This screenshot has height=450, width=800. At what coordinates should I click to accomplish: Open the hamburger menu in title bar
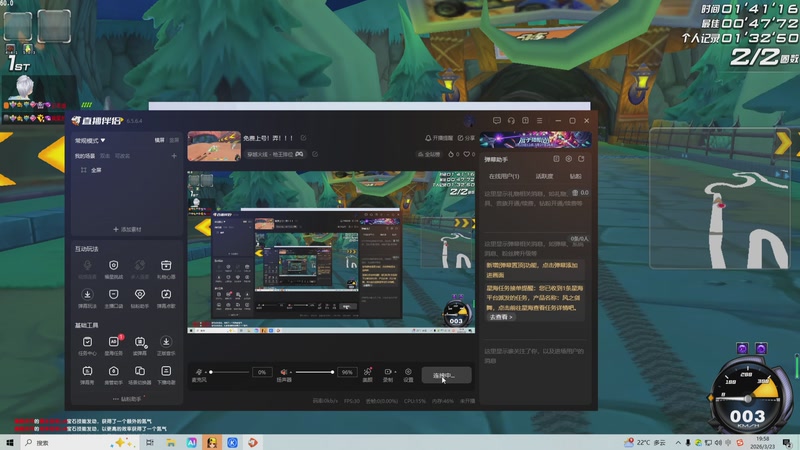pyautogui.click(x=539, y=121)
